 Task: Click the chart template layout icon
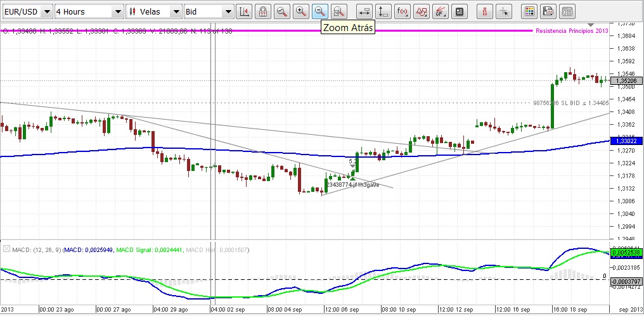tap(567, 11)
